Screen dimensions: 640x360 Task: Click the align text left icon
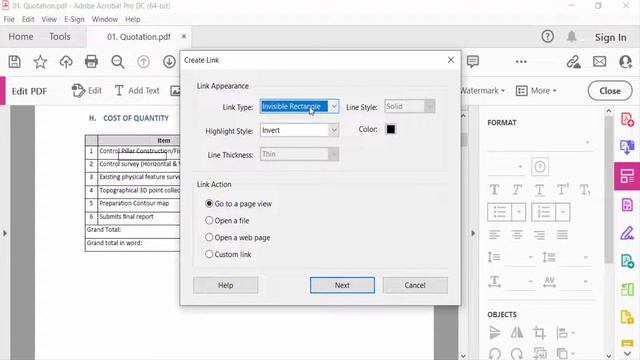(494, 235)
